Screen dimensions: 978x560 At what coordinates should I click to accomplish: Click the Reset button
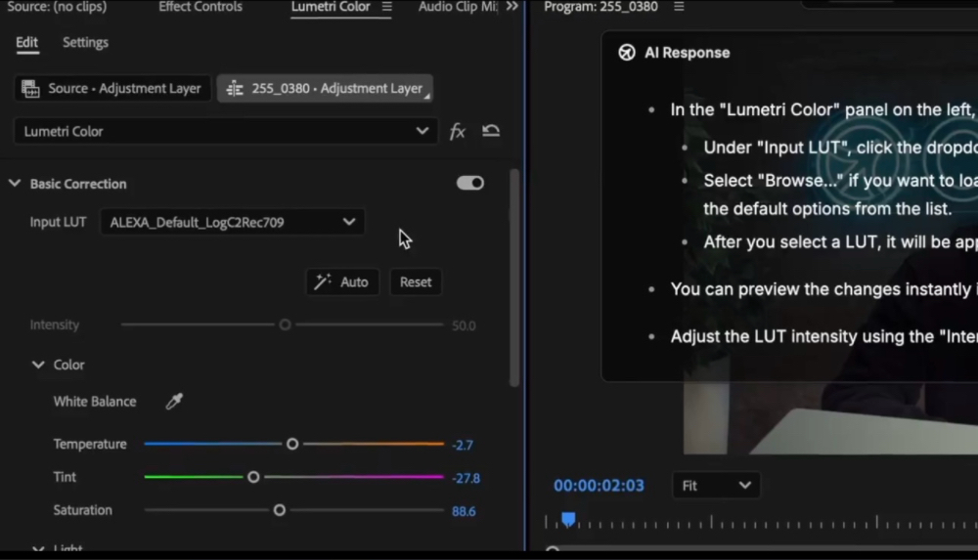click(415, 281)
